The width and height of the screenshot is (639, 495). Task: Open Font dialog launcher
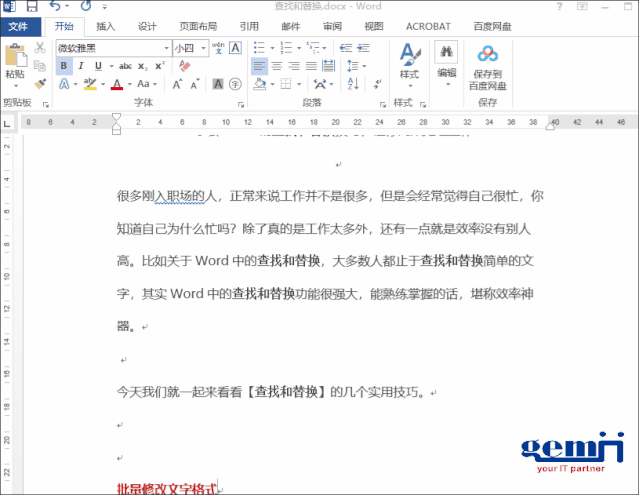coord(240,104)
